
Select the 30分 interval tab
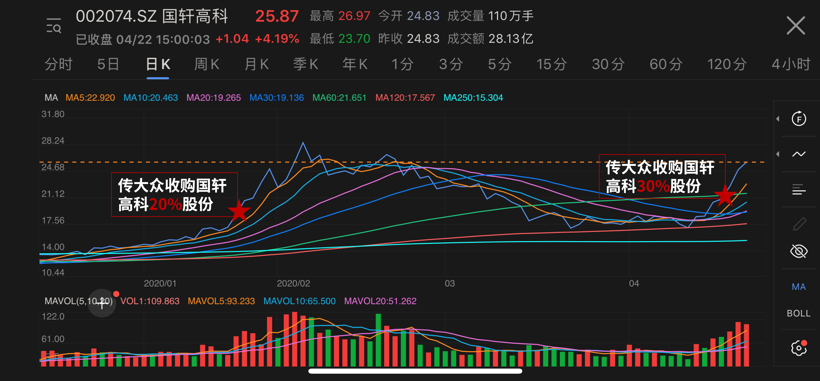point(608,64)
